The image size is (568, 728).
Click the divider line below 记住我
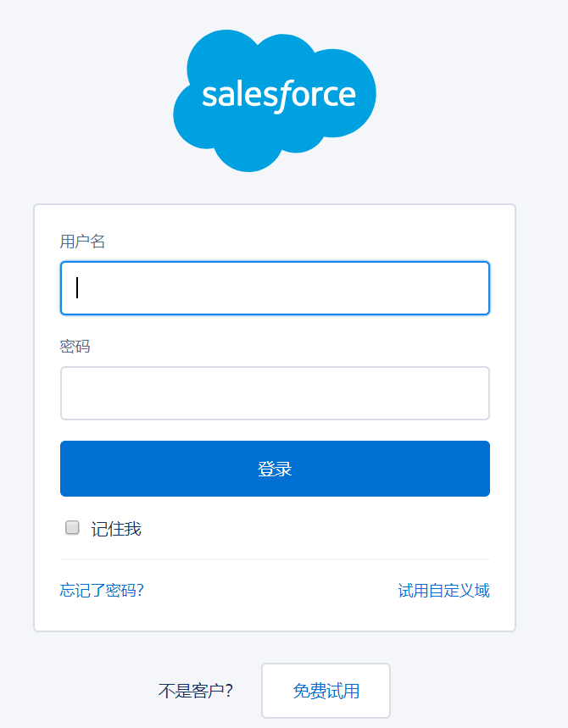(x=275, y=559)
